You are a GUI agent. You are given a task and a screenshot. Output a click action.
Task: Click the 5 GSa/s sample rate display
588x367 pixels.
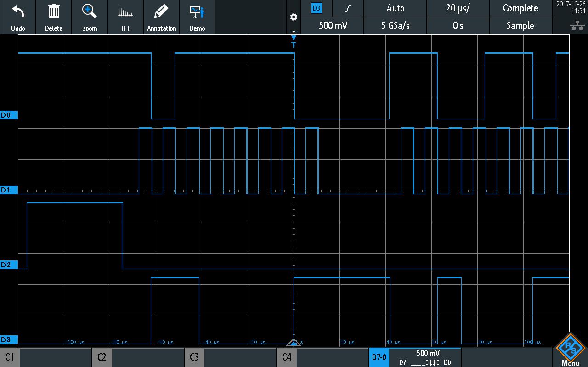[395, 26]
